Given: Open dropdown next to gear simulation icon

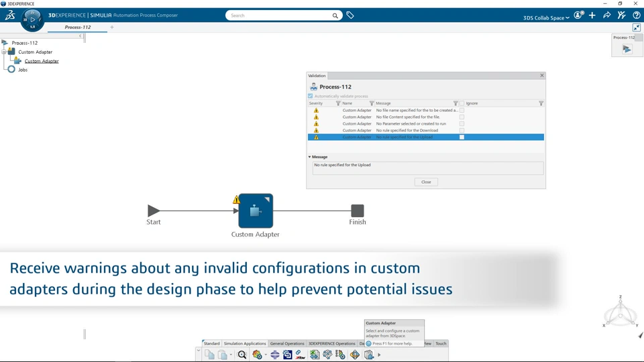Looking at the screenshot, I should [266, 355].
